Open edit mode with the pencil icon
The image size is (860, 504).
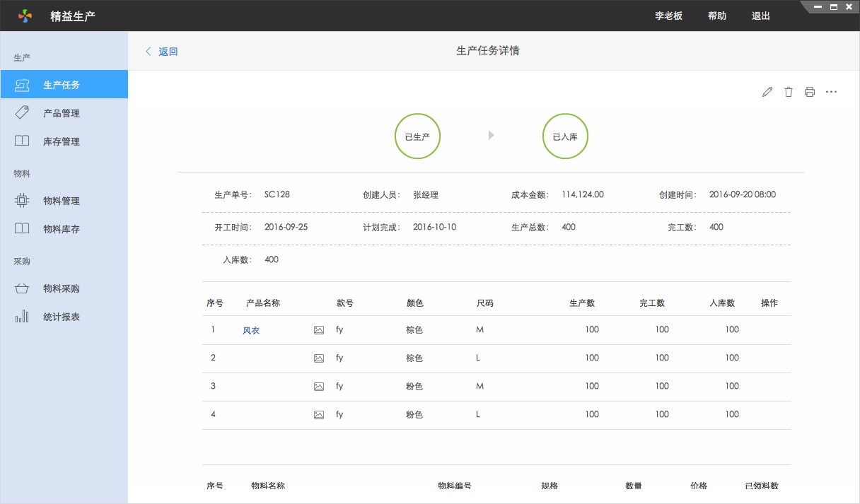click(767, 91)
